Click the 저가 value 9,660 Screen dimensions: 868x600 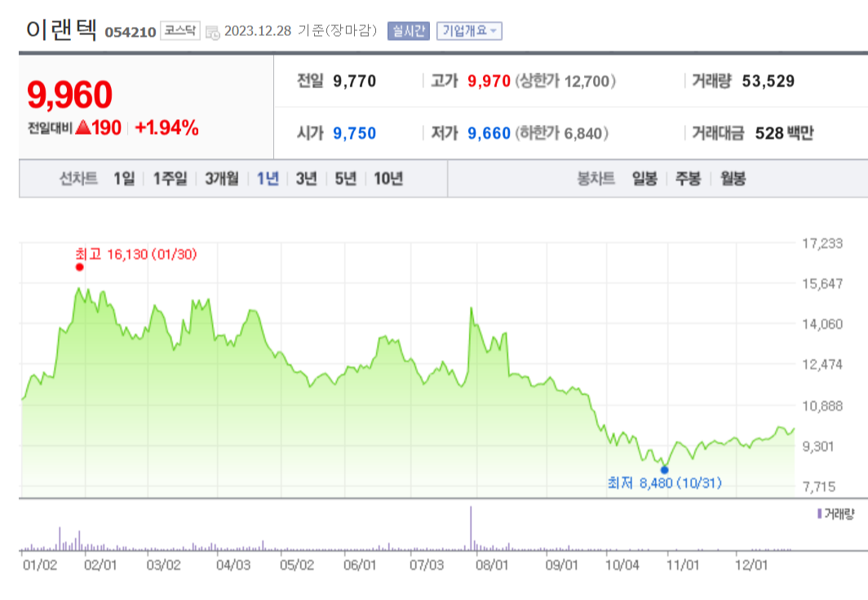pos(489,134)
